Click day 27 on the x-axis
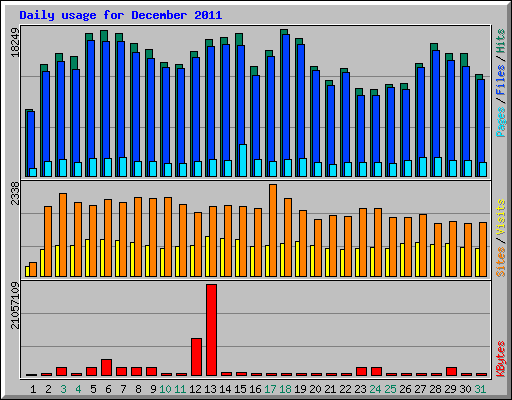The image size is (512, 400). 420,389
